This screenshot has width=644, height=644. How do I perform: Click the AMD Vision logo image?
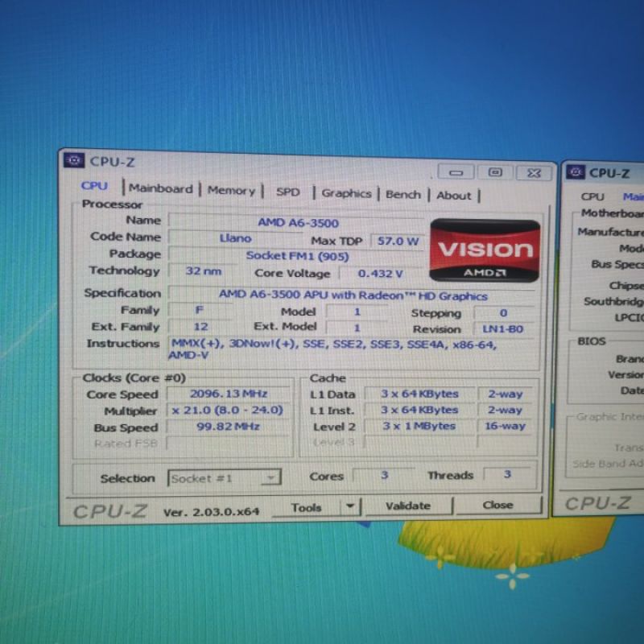click(485, 250)
